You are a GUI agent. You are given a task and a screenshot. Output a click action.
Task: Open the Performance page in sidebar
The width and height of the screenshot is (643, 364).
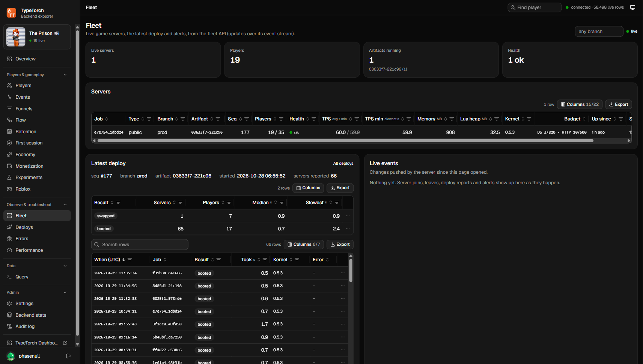37,250
